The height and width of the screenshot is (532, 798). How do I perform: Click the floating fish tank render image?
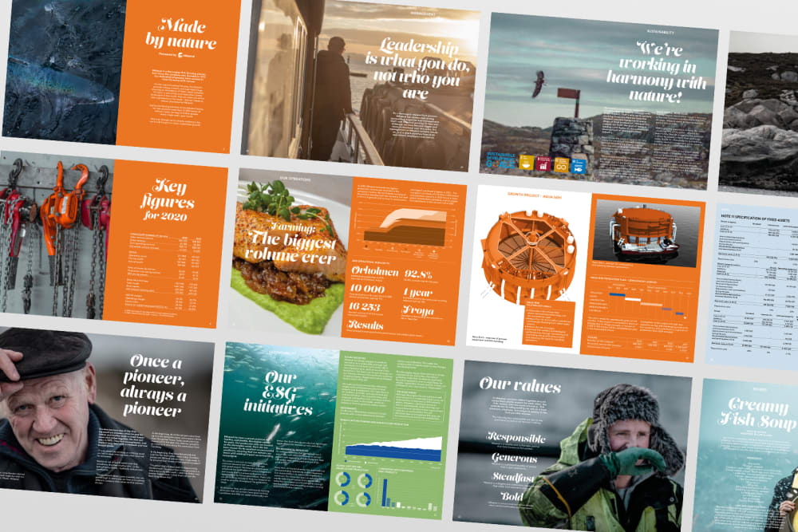pyautogui.click(x=646, y=232)
